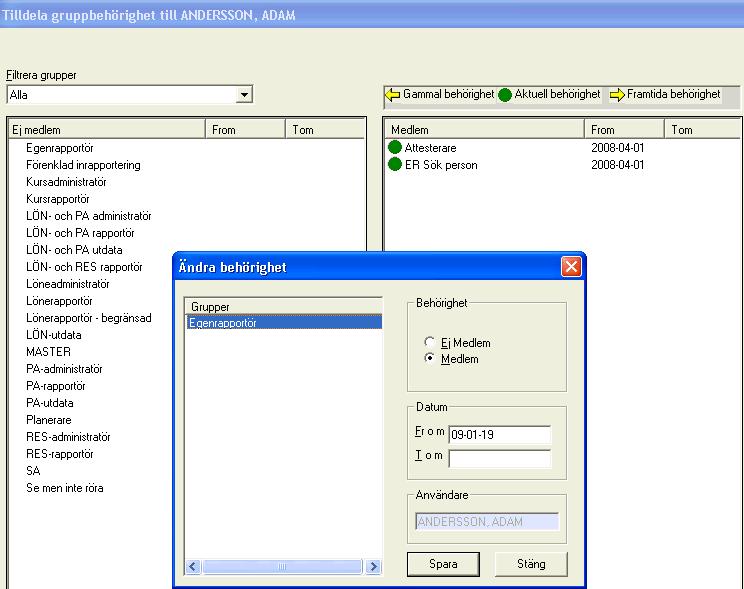744x589 pixels.
Task: Close the Ändra behörighet dialog
Action: click(571, 267)
